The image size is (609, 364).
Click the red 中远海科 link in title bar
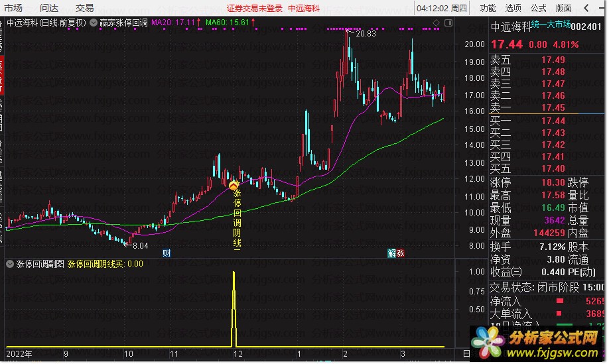(304, 9)
